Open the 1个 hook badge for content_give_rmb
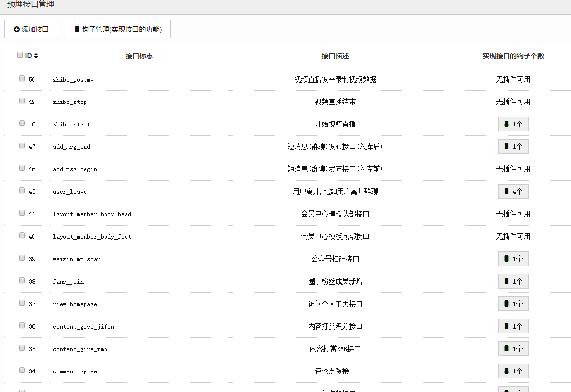 click(513, 349)
